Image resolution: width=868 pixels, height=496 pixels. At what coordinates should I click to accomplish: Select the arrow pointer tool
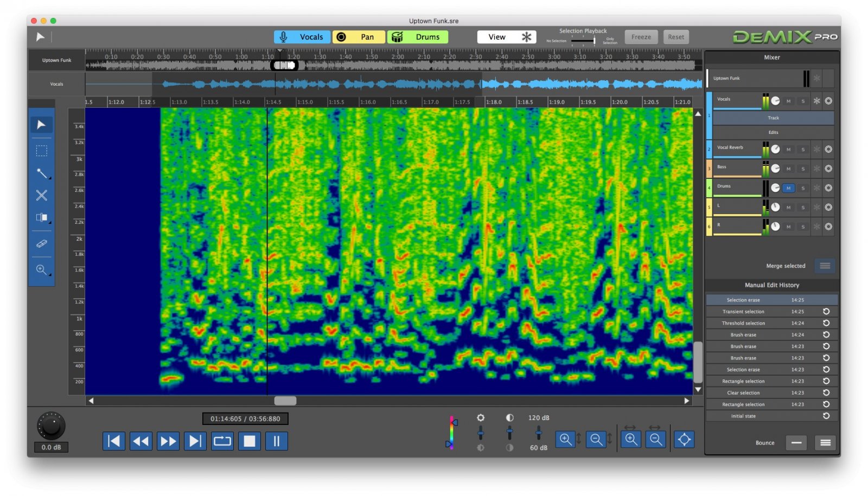coord(41,124)
